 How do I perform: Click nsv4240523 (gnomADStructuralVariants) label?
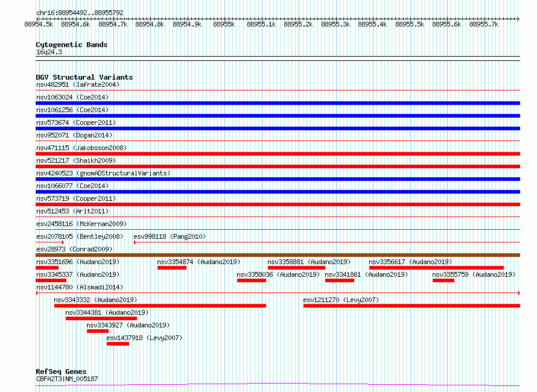103,173
